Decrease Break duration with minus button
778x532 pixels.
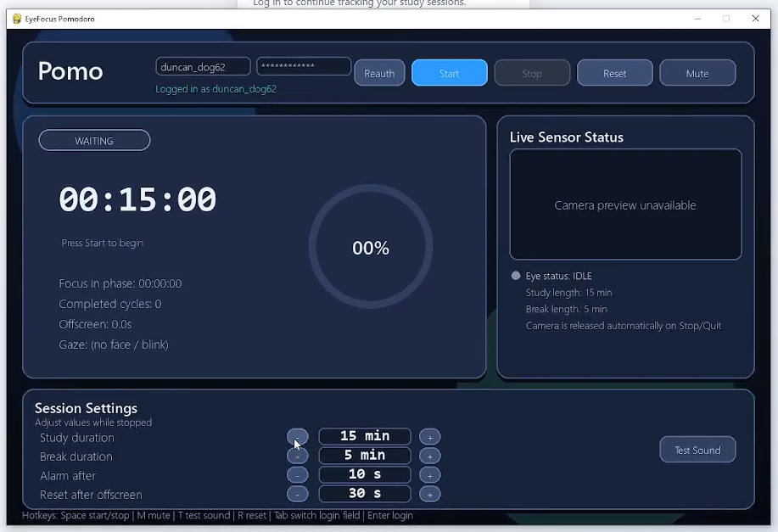click(x=298, y=456)
